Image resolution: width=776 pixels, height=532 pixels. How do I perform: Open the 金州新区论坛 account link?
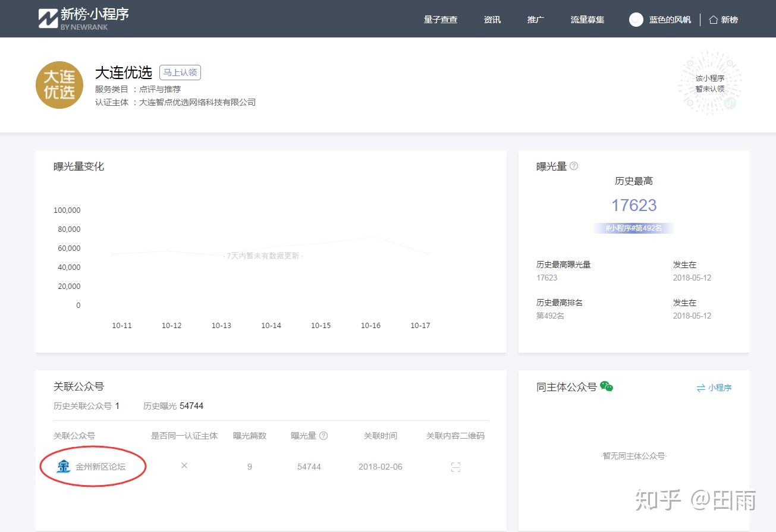tap(100, 467)
